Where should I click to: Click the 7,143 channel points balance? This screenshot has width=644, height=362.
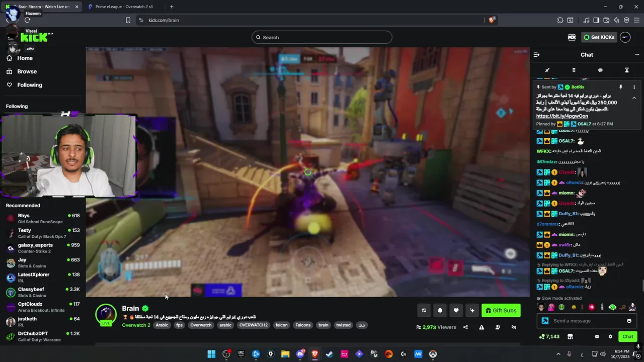(549, 336)
